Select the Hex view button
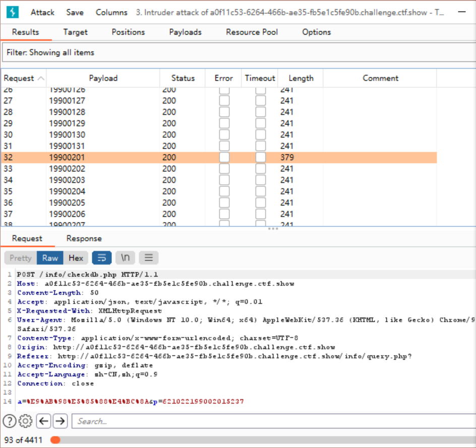Image resolution: width=476 pixels, height=448 pixels. click(76, 258)
